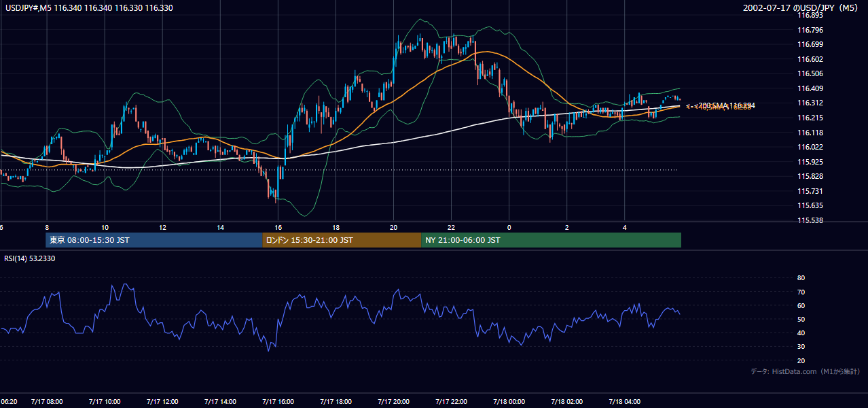Click price axis label 116.409

tap(810, 88)
